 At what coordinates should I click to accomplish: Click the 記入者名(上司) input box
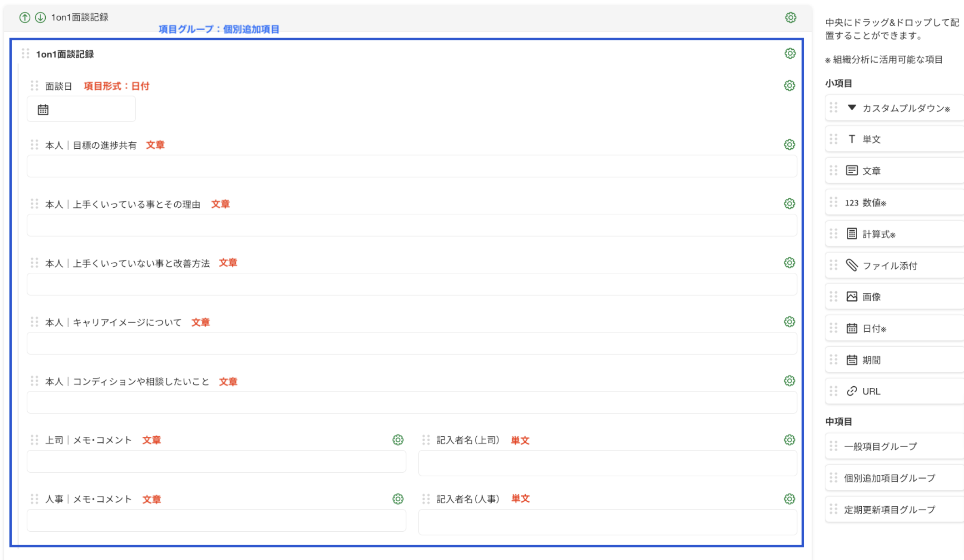[x=607, y=463]
